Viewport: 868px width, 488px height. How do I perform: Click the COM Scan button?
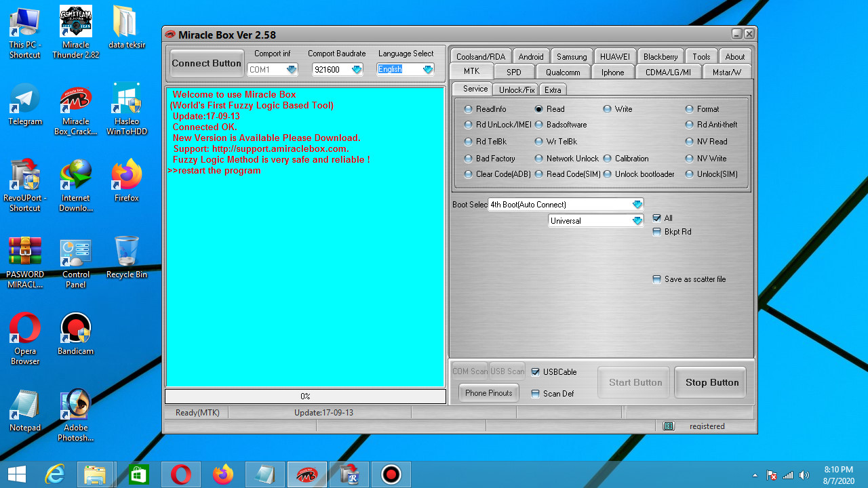tap(470, 371)
